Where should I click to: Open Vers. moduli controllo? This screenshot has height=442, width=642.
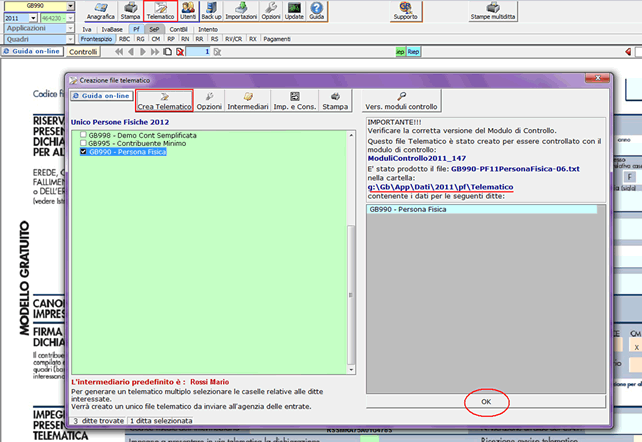[x=401, y=101]
